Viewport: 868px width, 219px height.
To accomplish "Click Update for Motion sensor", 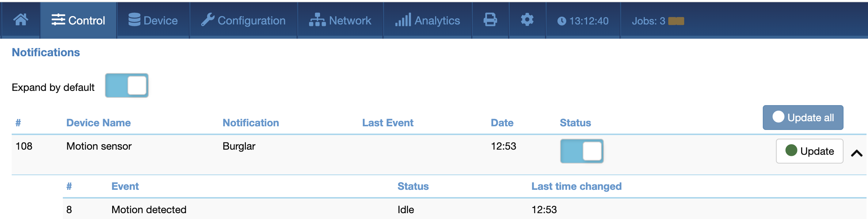I will click(x=810, y=151).
